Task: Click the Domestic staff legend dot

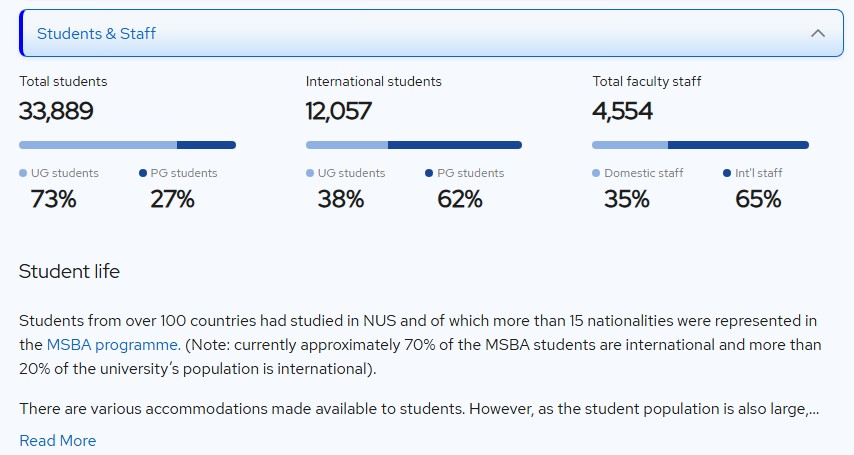Action: [x=597, y=173]
